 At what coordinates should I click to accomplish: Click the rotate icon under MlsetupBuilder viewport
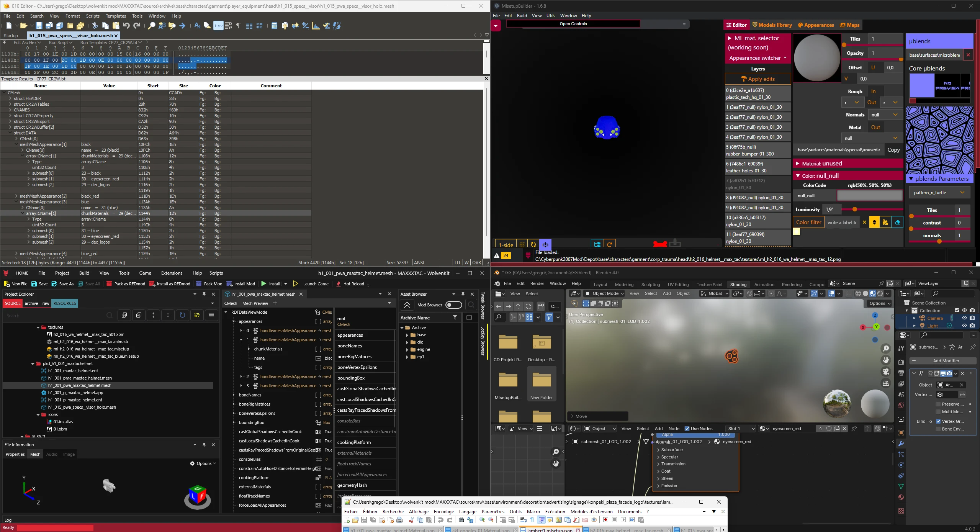[533, 244]
